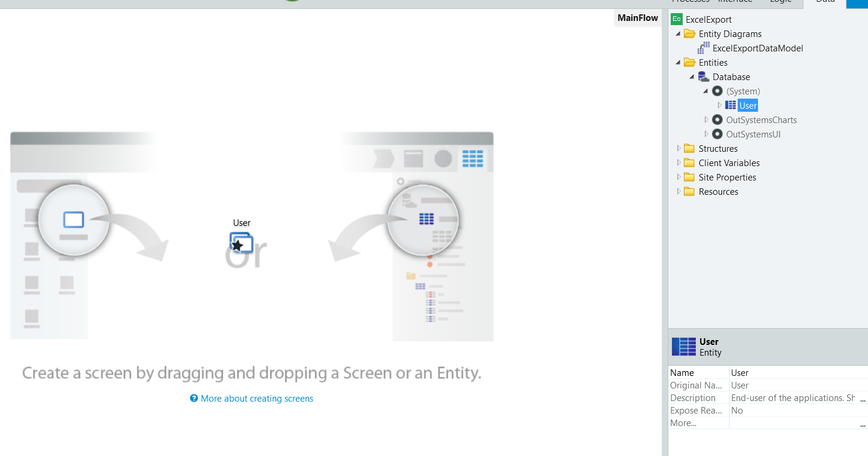Click the Entity Diagrams folder icon
The width and height of the screenshot is (868, 456).
pyautogui.click(x=689, y=34)
